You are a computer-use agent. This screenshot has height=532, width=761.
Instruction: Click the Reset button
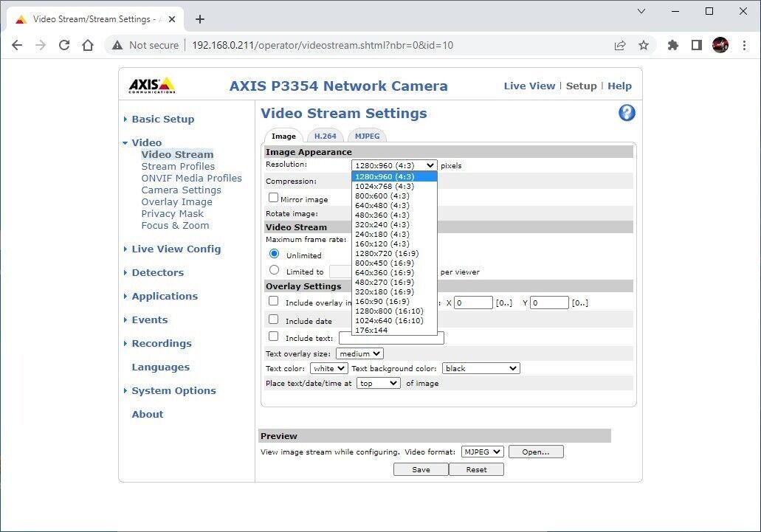click(x=476, y=469)
